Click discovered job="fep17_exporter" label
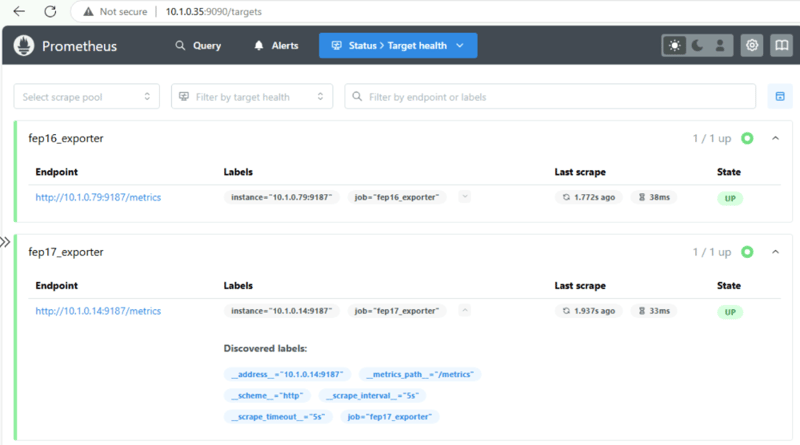Viewport: 800px width, 445px height. (390, 417)
